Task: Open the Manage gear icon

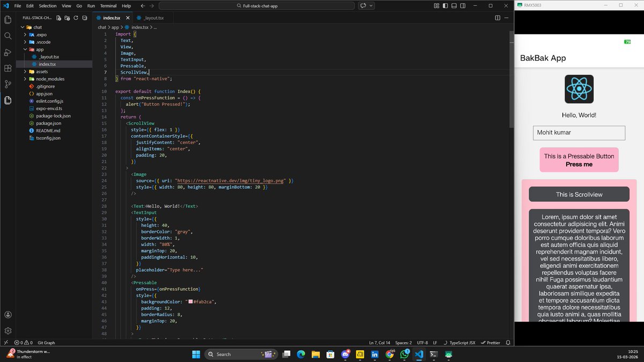Action: pos(8,331)
